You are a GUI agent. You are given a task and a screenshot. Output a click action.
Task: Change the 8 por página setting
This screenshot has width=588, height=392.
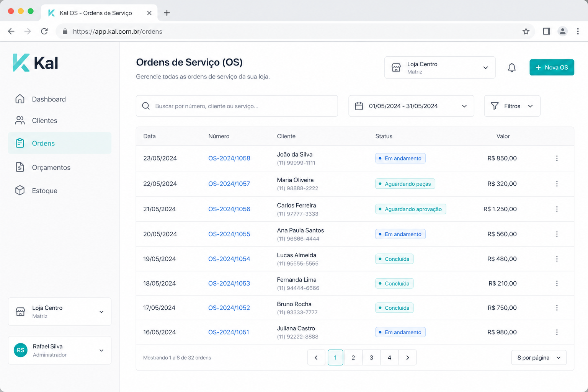pyautogui.click(x=539, y=358)
